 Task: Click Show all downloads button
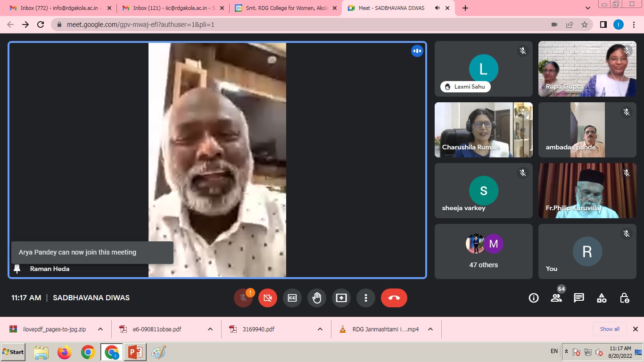pos(610,329)
